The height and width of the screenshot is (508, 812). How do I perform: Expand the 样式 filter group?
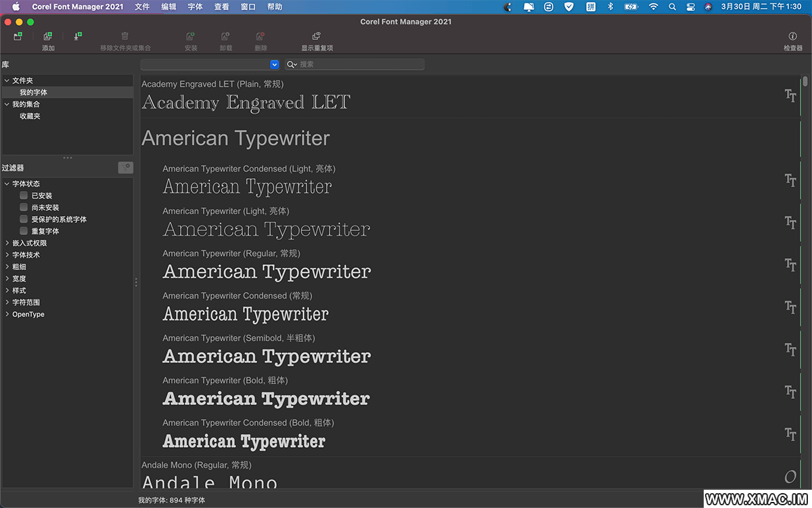coord(7,291)
